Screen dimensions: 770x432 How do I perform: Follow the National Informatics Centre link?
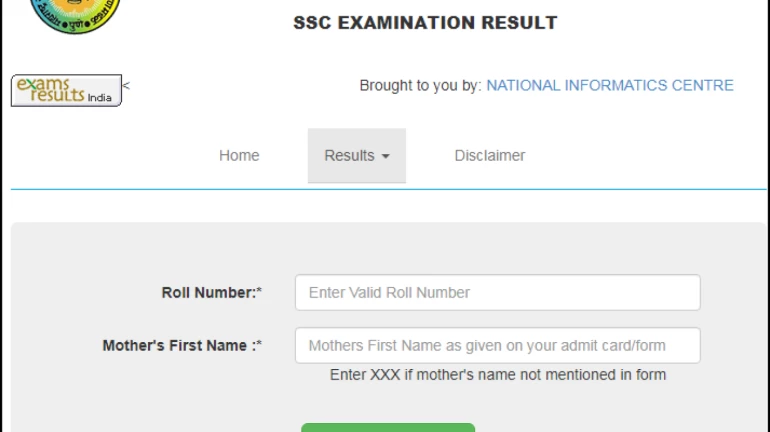tap(609, 86)
